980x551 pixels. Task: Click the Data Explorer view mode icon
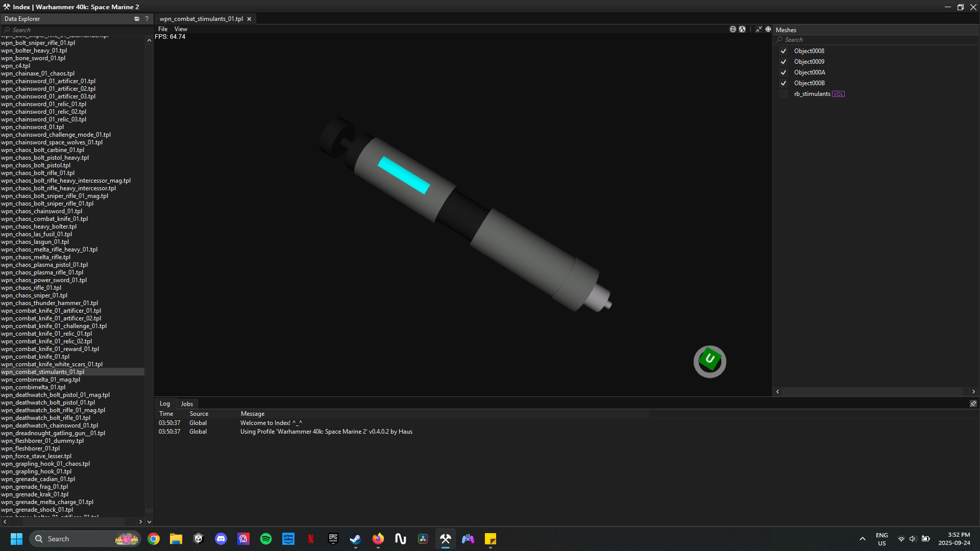tap(137, 19)
